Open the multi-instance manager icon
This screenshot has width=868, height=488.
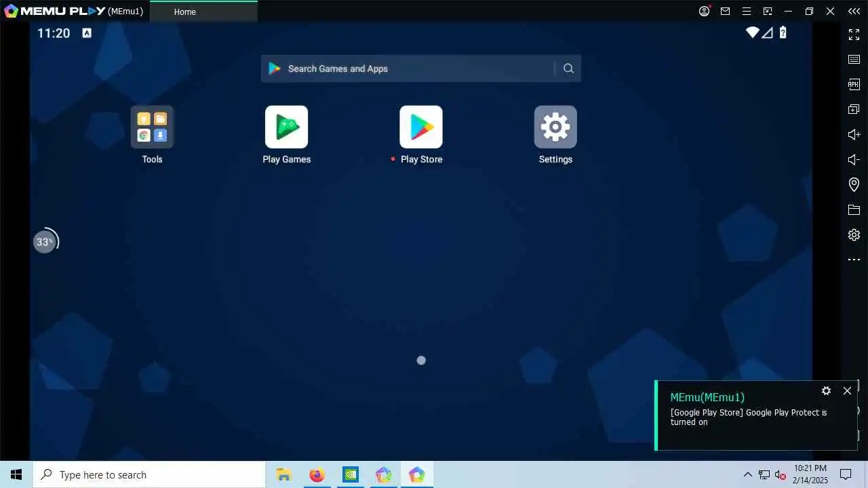point(854,109)
